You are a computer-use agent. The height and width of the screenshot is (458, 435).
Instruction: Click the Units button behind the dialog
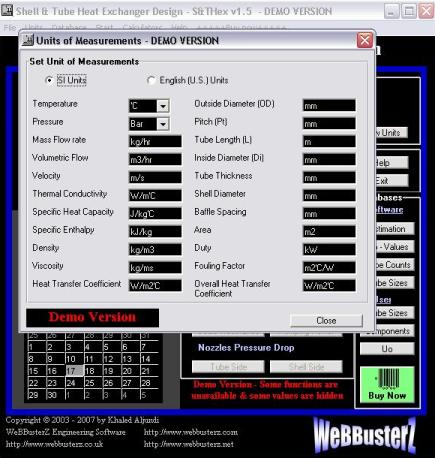(x=392, y=133)
